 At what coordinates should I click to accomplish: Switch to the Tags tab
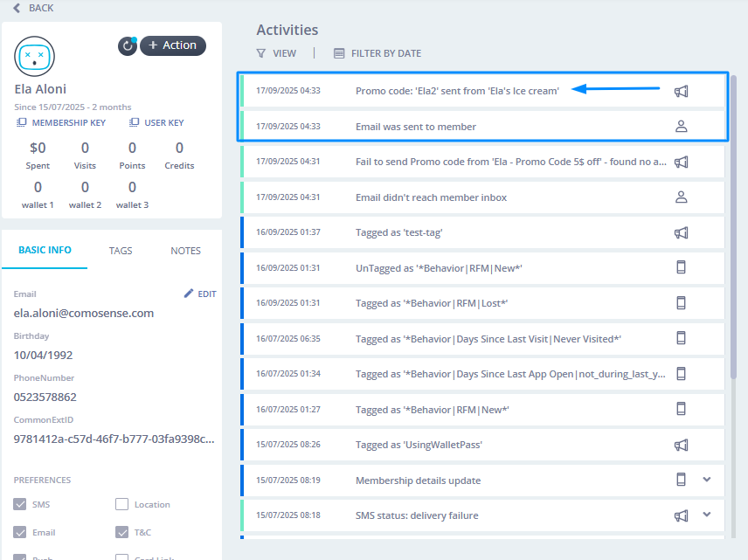[x=121, y=251]
